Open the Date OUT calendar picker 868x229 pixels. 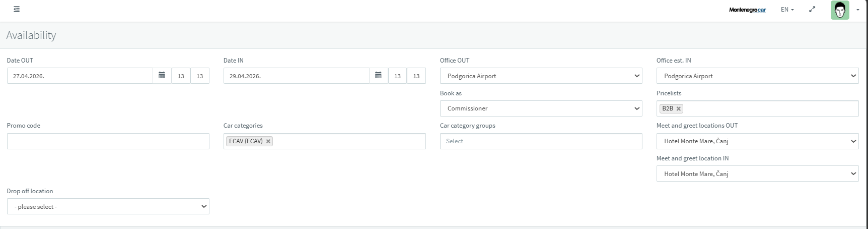[162, 76]
